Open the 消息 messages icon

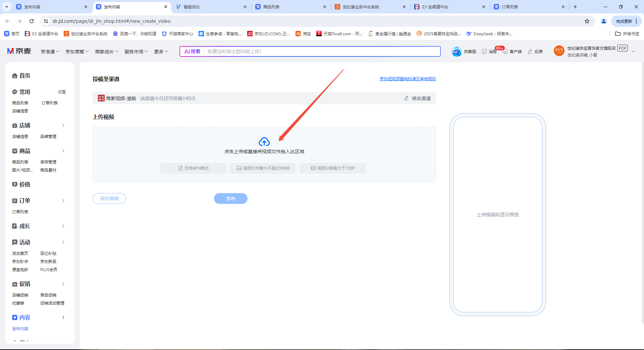484,51
